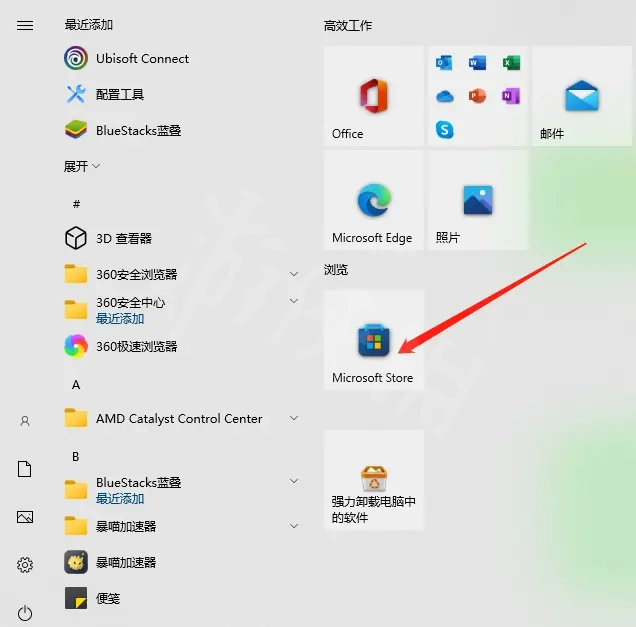This screenshot has width=636, height=627.
Task: Open the Microsoft Store tile
Action: (373, 341)
